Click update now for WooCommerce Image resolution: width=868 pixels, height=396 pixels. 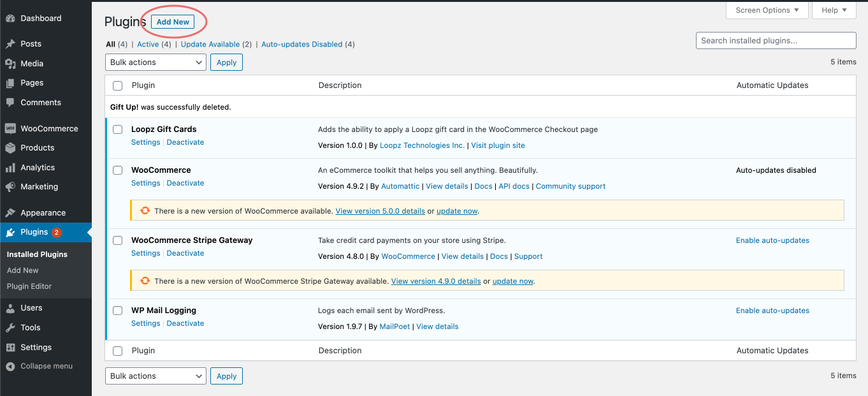(x=457, y=211)
